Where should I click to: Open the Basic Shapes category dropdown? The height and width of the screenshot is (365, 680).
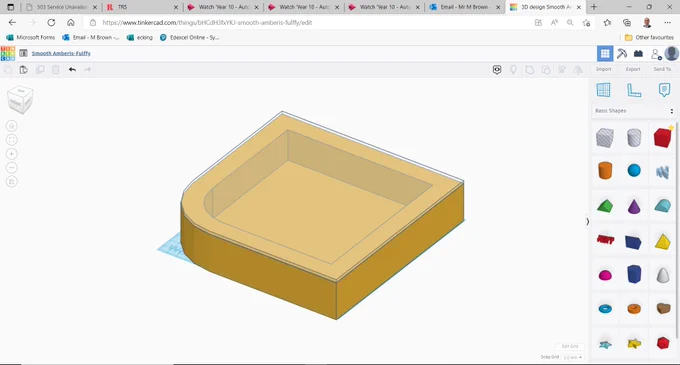634,111
